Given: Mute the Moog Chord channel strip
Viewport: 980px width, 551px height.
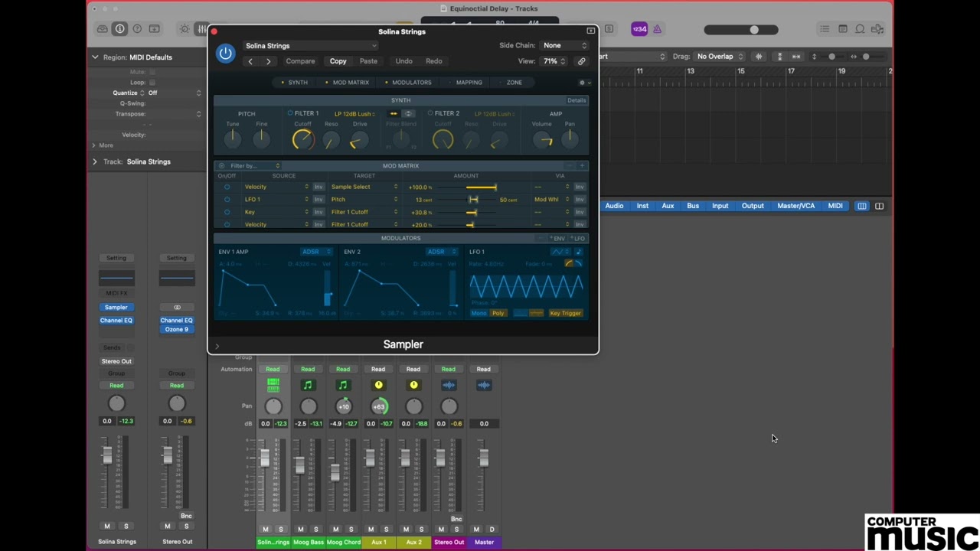Looking at the screenshot, I should point(335,530).
